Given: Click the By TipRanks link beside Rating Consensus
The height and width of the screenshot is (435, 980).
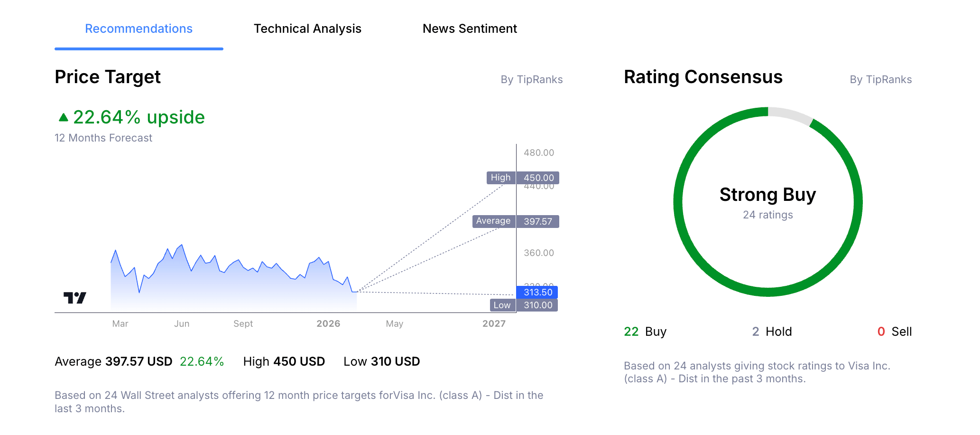Looking at the screenshot, I should [x=881, y=79].
